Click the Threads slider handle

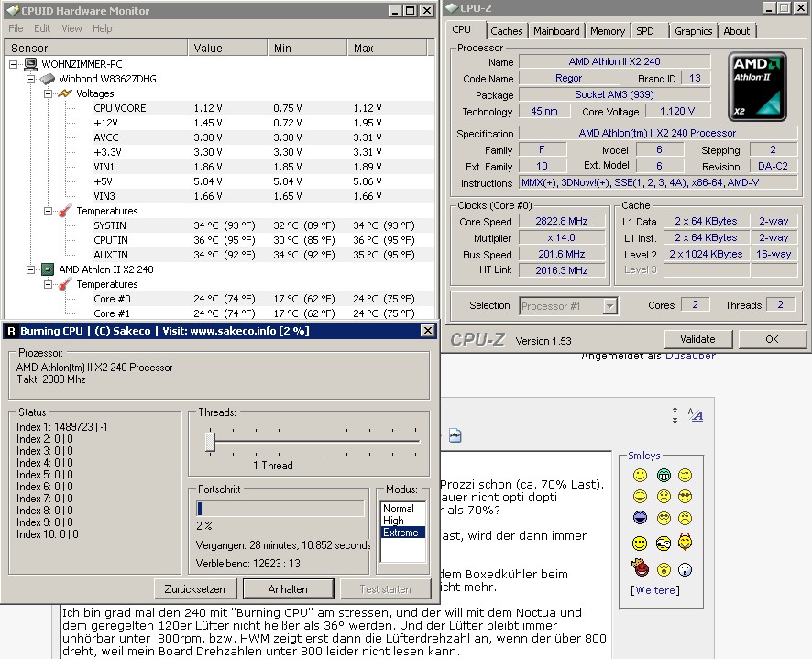(210, 442)
